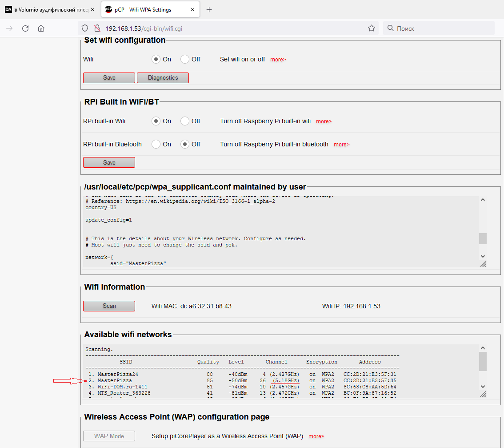Click the shield tracking protection icon
Screen dimensions: 504x448
click(85, 28)
